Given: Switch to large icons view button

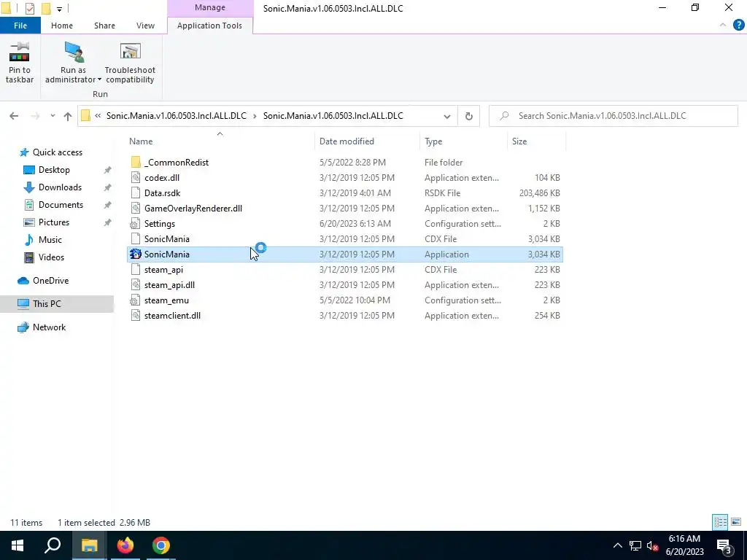Looking at the screenshot, I should pos(736,522).
